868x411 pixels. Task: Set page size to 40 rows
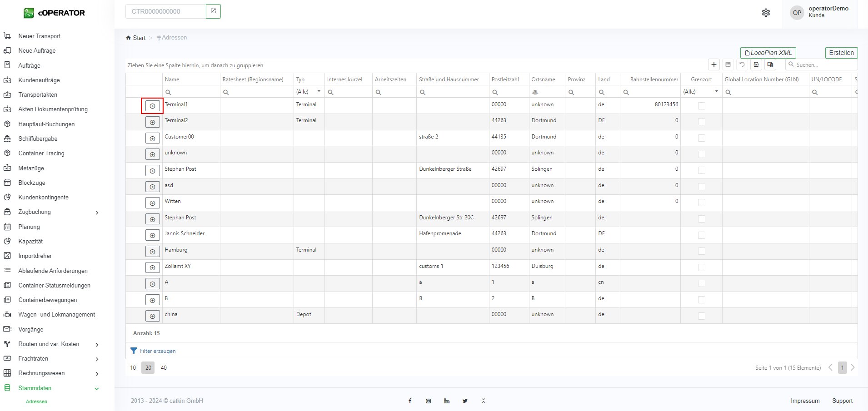pyautogui.click(x=164, y=368)
